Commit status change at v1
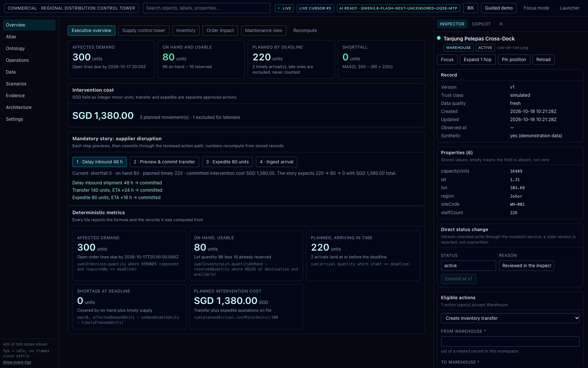This screenshot has height=368, width=588. (x=459, y=279)
